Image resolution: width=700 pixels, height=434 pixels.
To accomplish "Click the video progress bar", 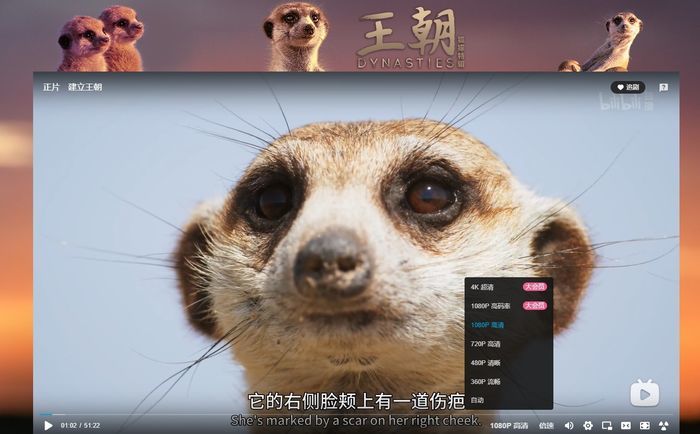I will pos(356,415).
